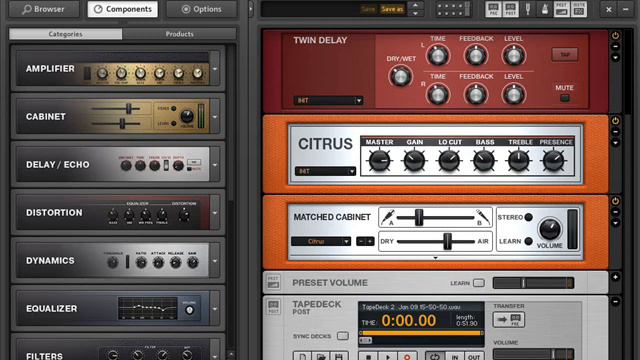
Task: Show the tuner (tuning fork icon)
Action: coord(527,9)
